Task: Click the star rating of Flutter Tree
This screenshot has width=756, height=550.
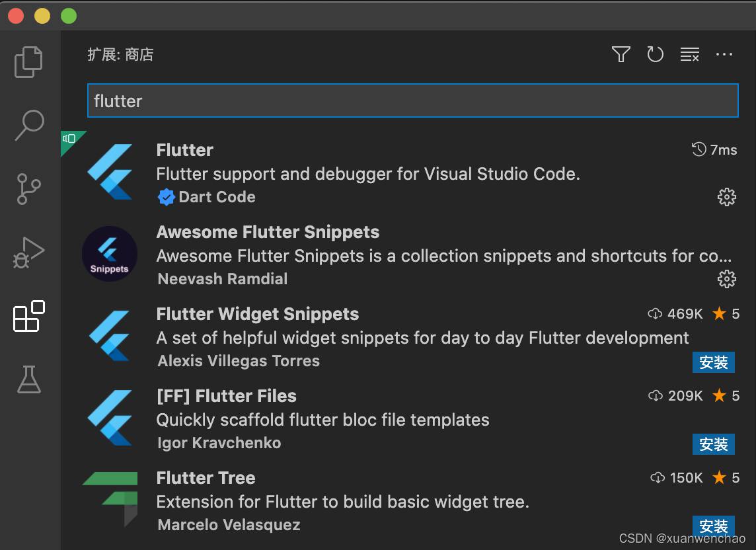Action: (726, 478)
